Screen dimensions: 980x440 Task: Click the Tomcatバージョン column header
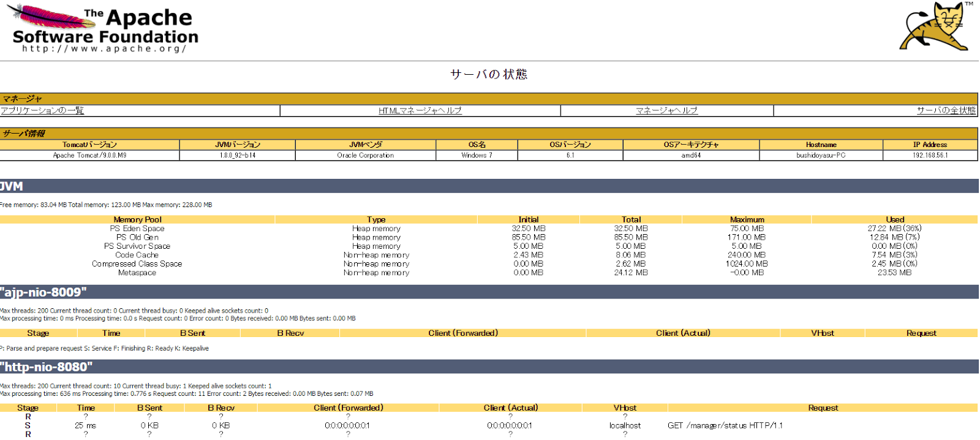pyautogui.click(x=89, y=145)
